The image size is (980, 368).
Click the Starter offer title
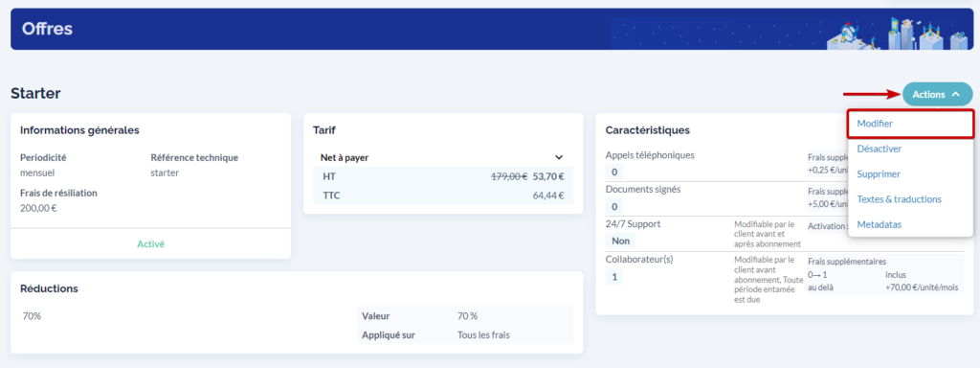[x=35, y=94]
